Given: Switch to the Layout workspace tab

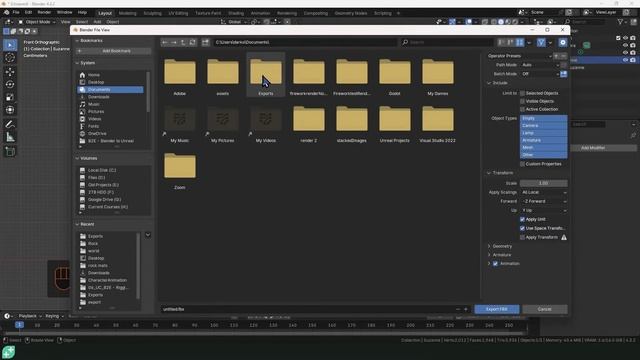Looking at the screenshot, I should (x=105, y=13).
